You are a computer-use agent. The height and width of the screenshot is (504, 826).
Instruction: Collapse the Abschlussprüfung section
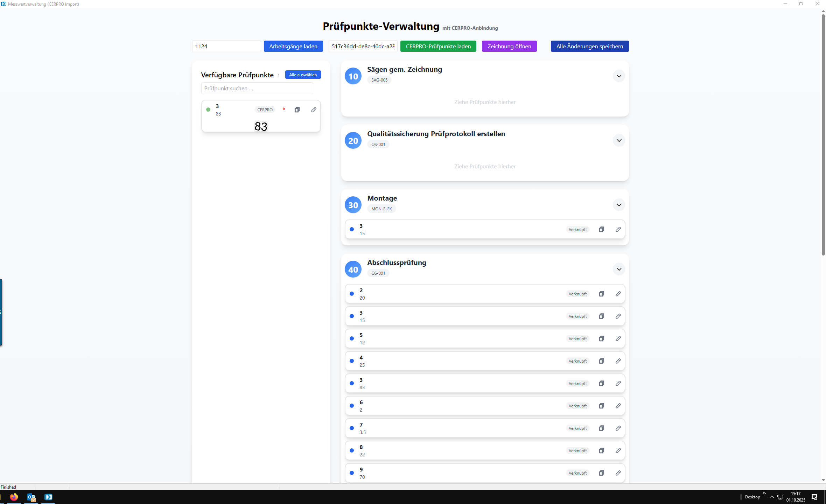619,269
